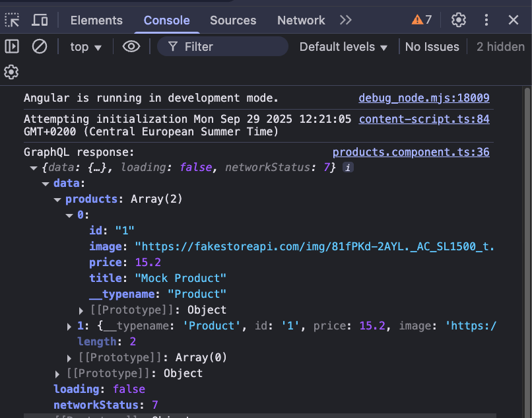Clear the console with the clear icon

click(40, 46)
